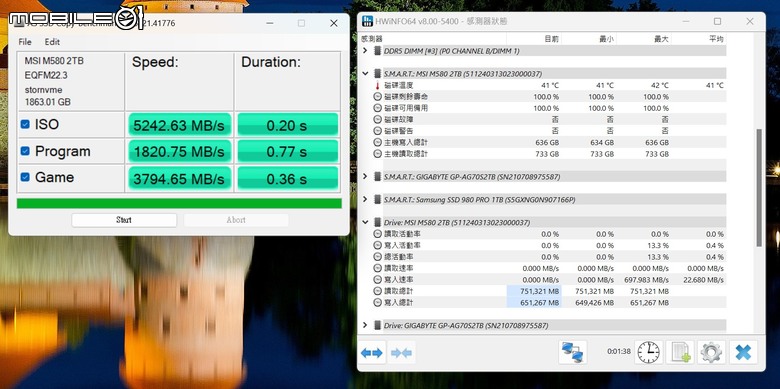Uncheck the Program test checkbox
Image resolution: width=780 pixels, height=389 pixels.
(x=25, y=151)
